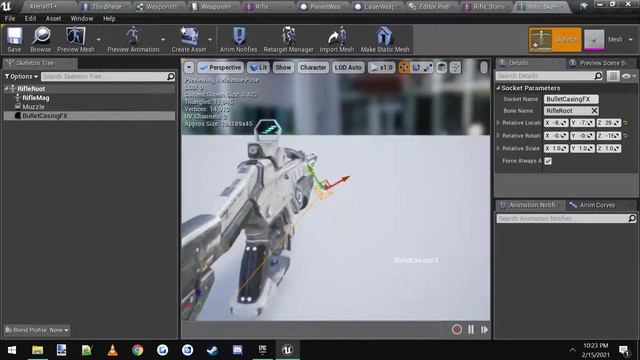Expand the Relative Rotation property
Screen dimensions: 640x360
[498, 136]
